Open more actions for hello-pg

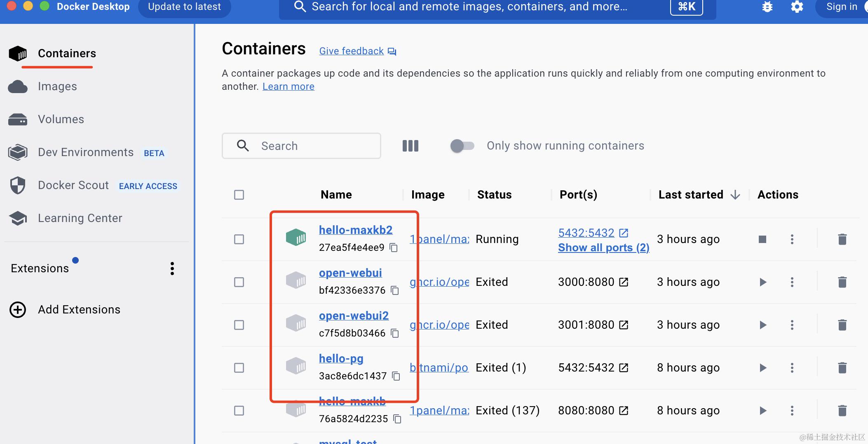(792, 368)
